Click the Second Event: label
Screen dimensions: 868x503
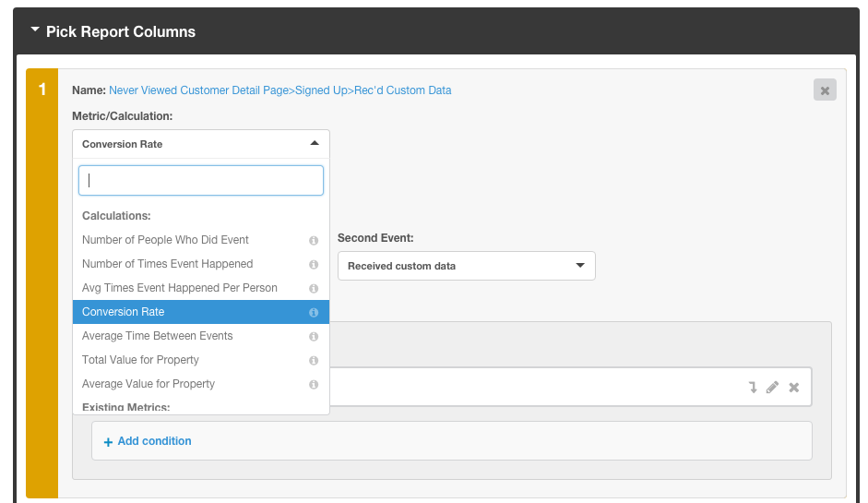375,238
